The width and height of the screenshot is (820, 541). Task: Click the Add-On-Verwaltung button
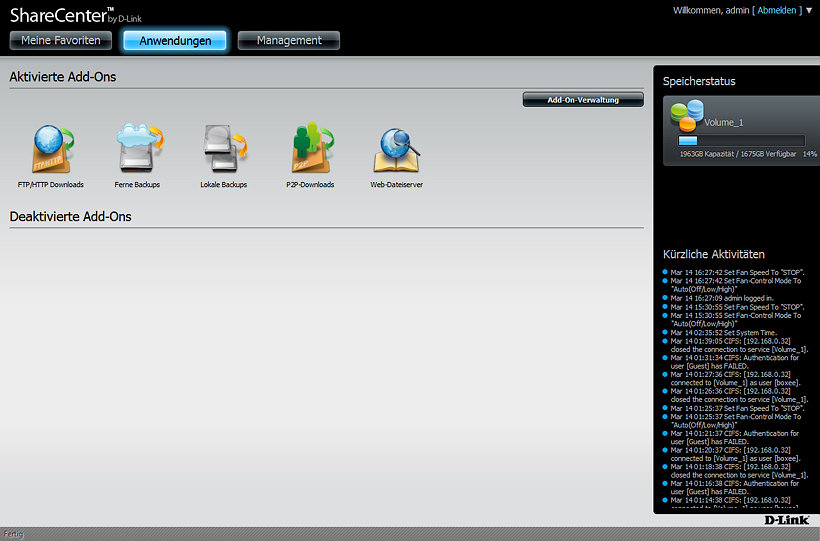pos(583,99)
